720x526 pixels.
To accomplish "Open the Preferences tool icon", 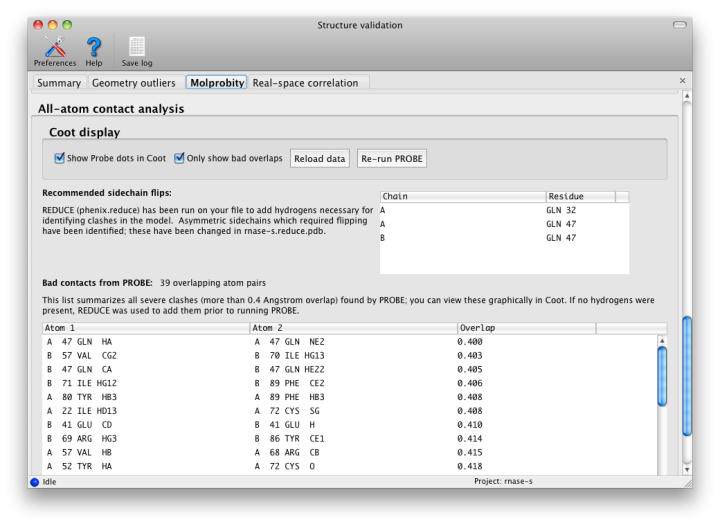I will 54,46.
